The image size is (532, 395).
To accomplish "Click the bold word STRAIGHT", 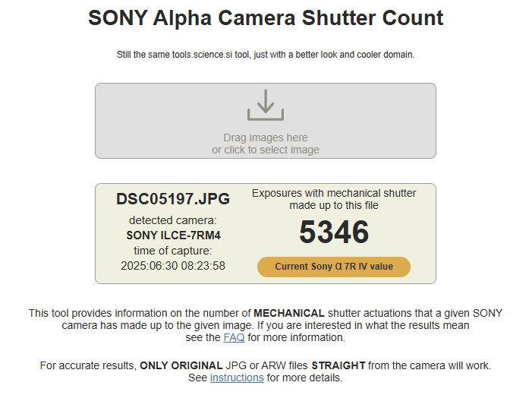I will click(338, 365).
